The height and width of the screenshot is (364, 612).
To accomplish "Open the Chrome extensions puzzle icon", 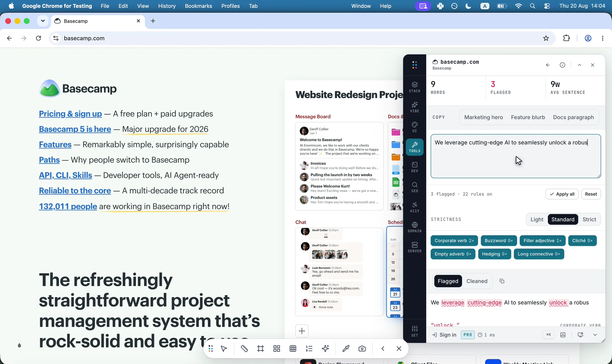I will click(566, 38).
